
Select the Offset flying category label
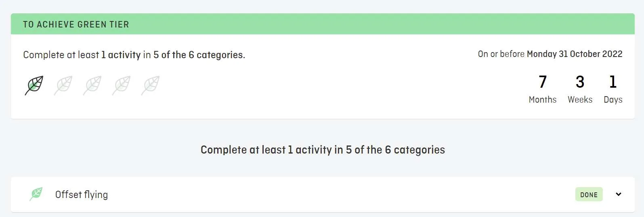[x=82, y=195]
